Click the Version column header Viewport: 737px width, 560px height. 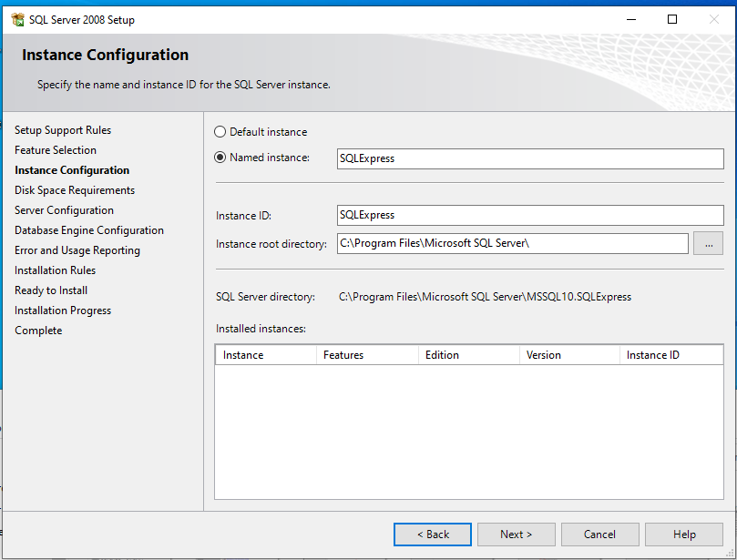[x=569, y=355]
